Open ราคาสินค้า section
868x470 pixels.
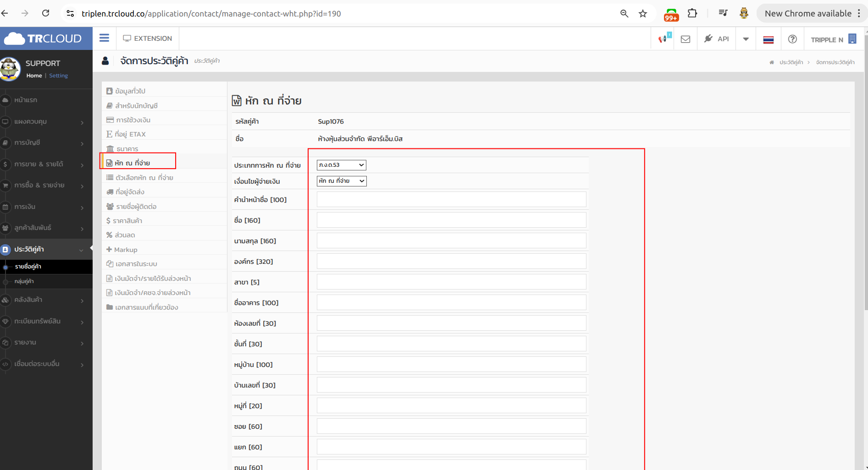164,220
